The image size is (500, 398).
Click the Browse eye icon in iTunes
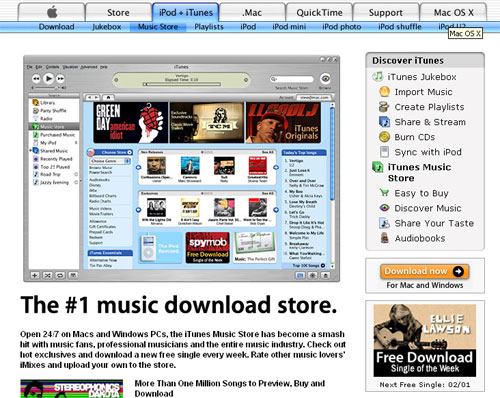325,79
